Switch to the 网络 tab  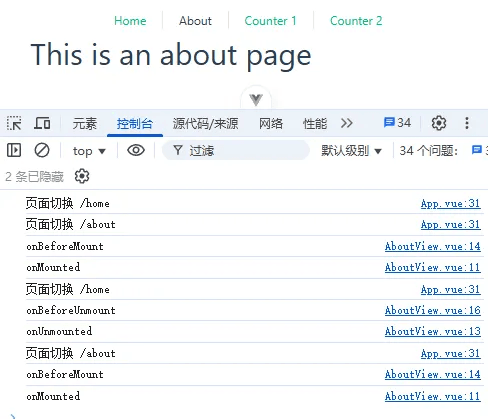tap(271, 124)
